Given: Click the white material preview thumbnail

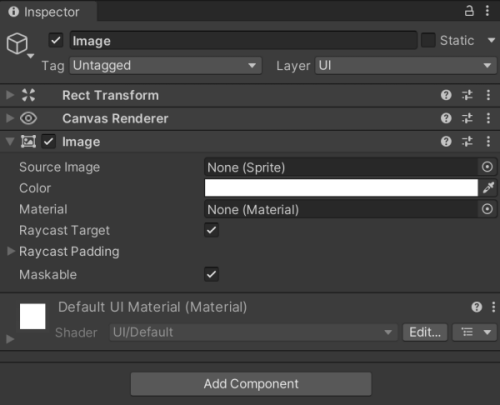Looking at the screenshot, I should click(x=32, y=316).
